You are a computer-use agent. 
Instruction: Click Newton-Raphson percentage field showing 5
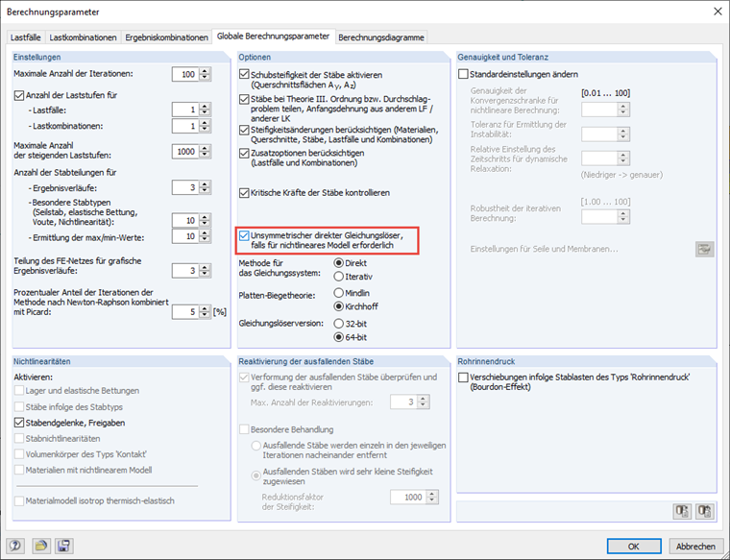coord(185,312)
